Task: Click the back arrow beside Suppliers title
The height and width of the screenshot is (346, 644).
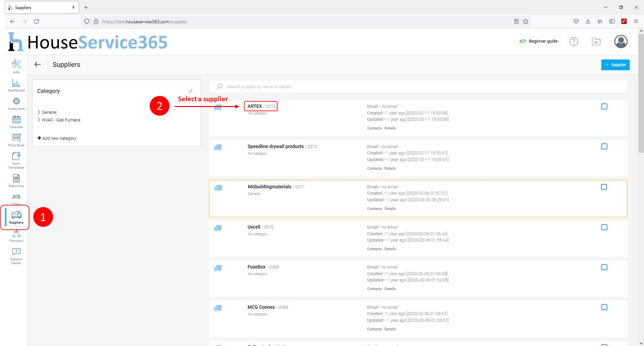Action: (38, 65)
